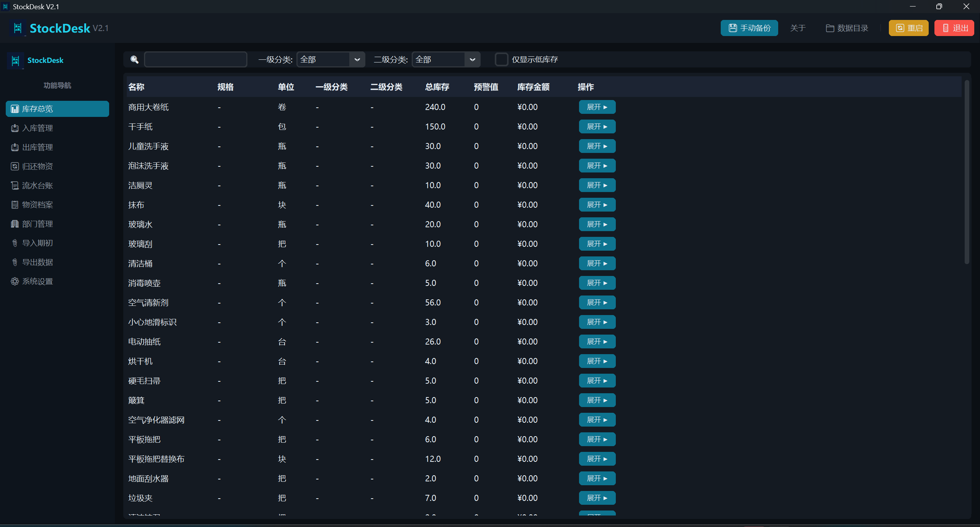This screenshot has height=527, width=980.
Task: Open 流水台账 navigation item
Action: click(x=57, y=186)
